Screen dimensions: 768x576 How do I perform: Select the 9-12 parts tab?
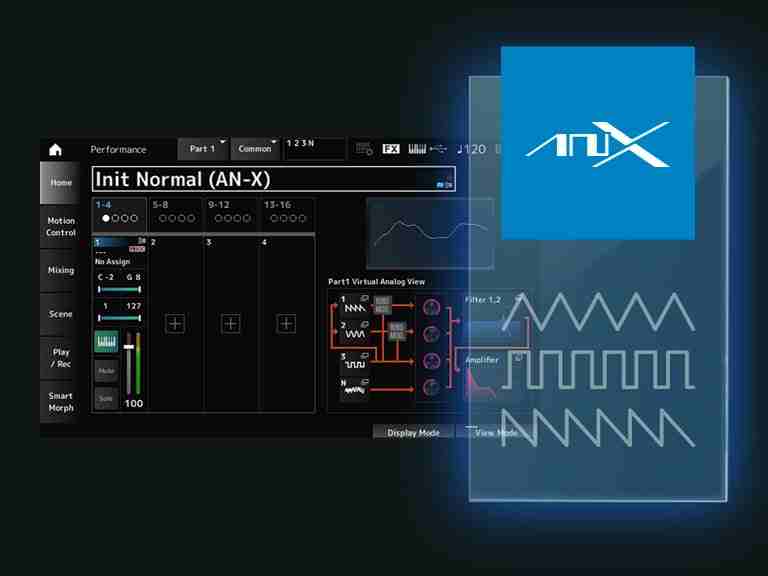click(231, 214)
